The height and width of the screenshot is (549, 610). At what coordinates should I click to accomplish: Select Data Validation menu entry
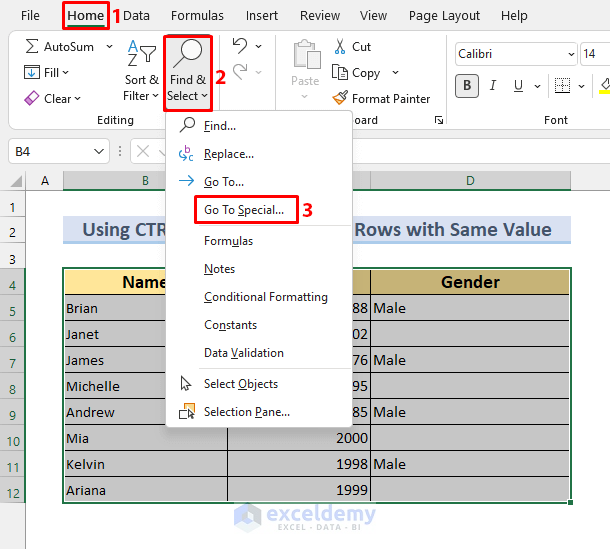coord(259,353)
